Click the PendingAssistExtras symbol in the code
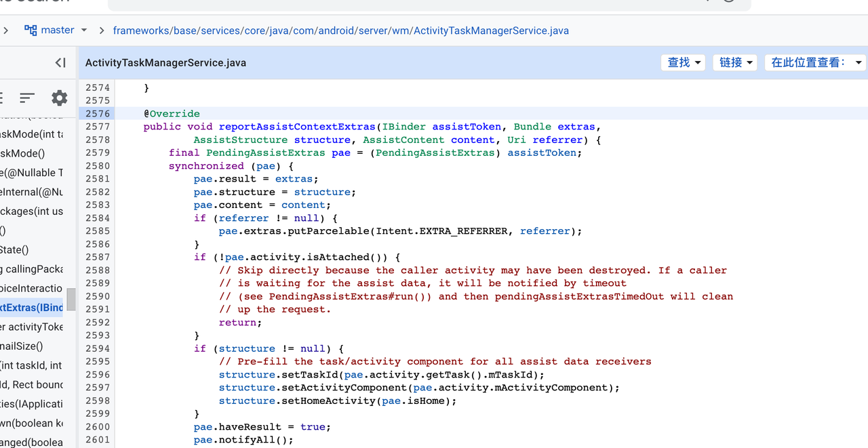Image resolution: width=868 pixels, height=448 pixels. [x=265, y=152]
